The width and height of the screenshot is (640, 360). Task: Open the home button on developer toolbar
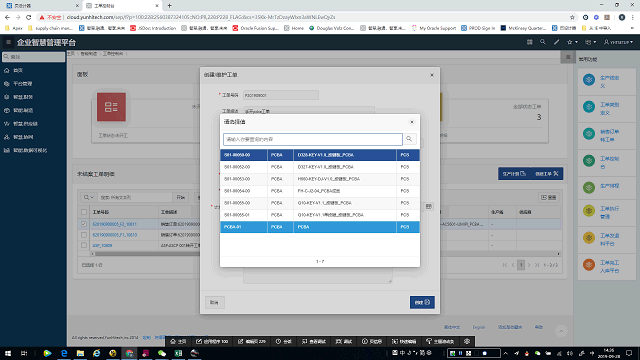[178, 342]
